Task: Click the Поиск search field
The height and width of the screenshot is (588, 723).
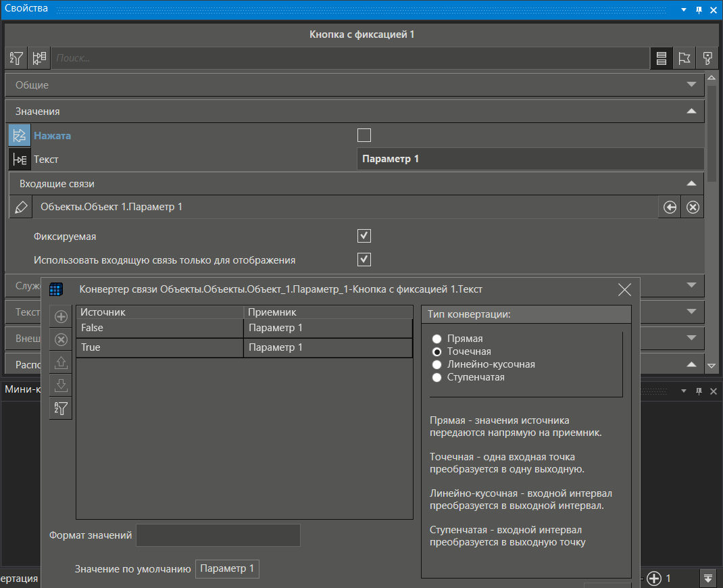Action: coord(350,58)
